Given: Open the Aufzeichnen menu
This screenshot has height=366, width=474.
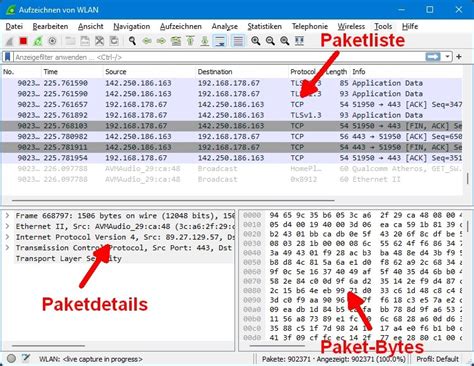Looking at the screenshot, I should point(181,26).
